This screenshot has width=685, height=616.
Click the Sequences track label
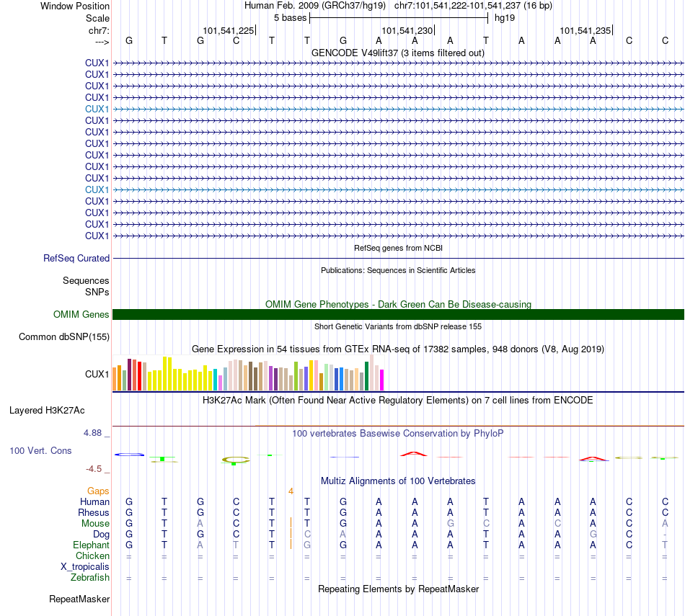tap(86, 281)
